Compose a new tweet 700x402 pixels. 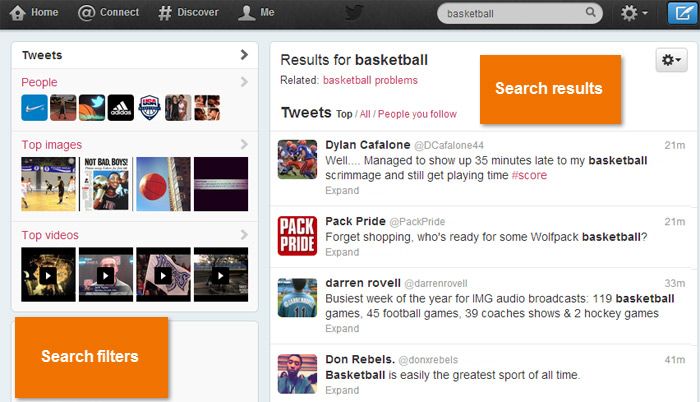pyautogui.click(x=683, y=13)
